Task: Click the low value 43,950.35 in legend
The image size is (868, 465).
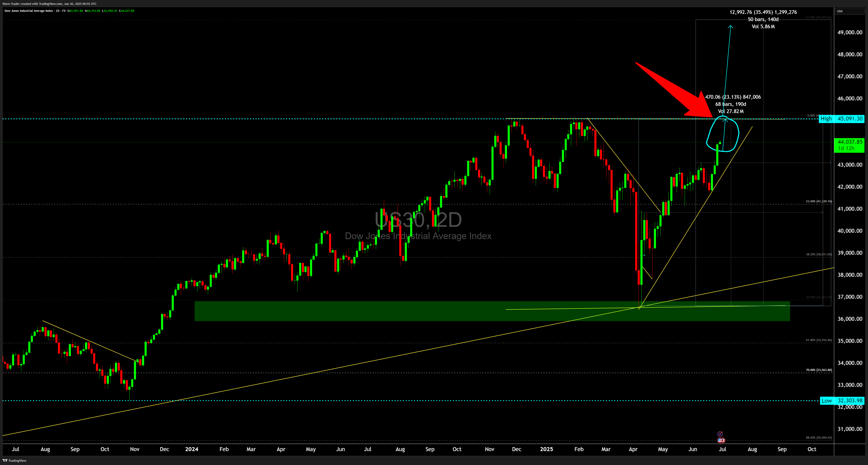Action: coord(111,11)
